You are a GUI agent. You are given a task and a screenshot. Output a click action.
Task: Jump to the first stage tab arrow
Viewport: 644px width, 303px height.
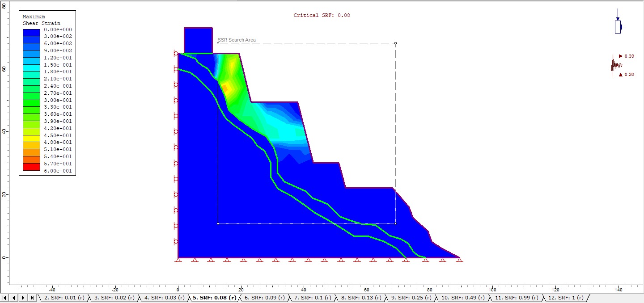(4, 298)
